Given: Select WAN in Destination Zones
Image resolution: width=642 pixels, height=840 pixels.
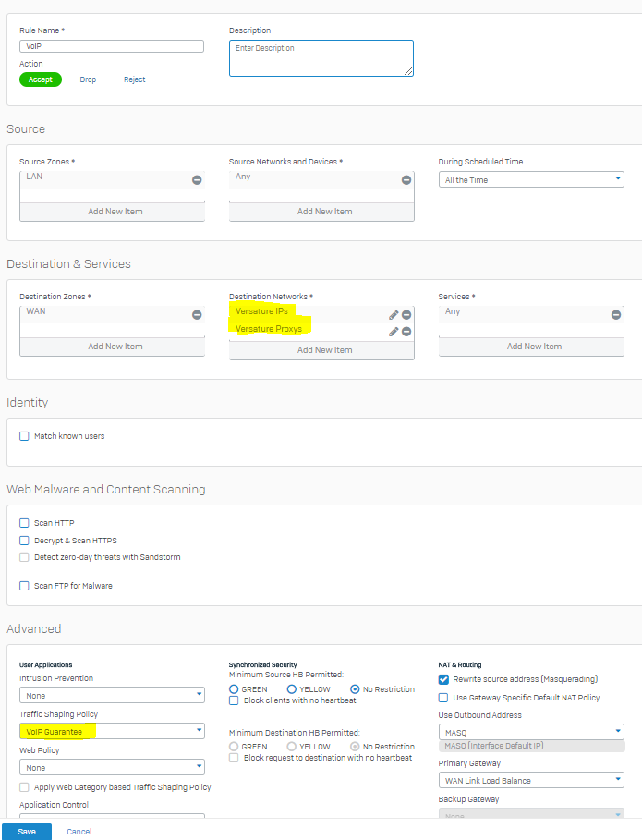Looking at the screenshot, I should pyautogui.click(x=36, y=311).
